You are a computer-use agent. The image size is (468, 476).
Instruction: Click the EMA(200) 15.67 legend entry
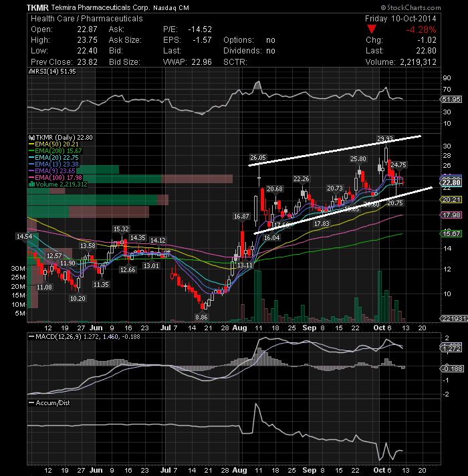pos(55,151)
